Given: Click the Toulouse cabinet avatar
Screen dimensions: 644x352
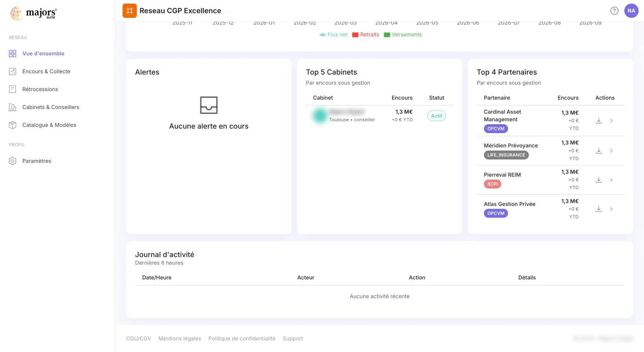Looking at the screenshot, I should click(x=320, y=116).
